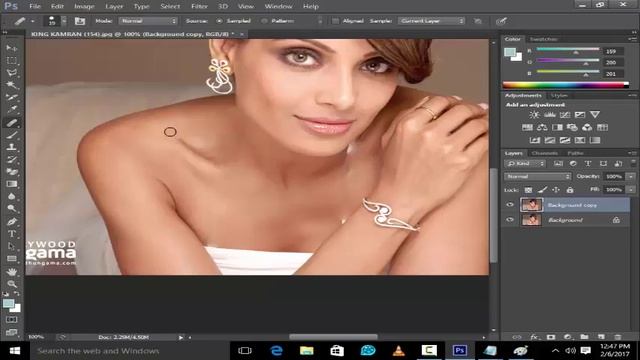
Task: Toggle Quick Mask mode icon
Action: tap(11, 320)
